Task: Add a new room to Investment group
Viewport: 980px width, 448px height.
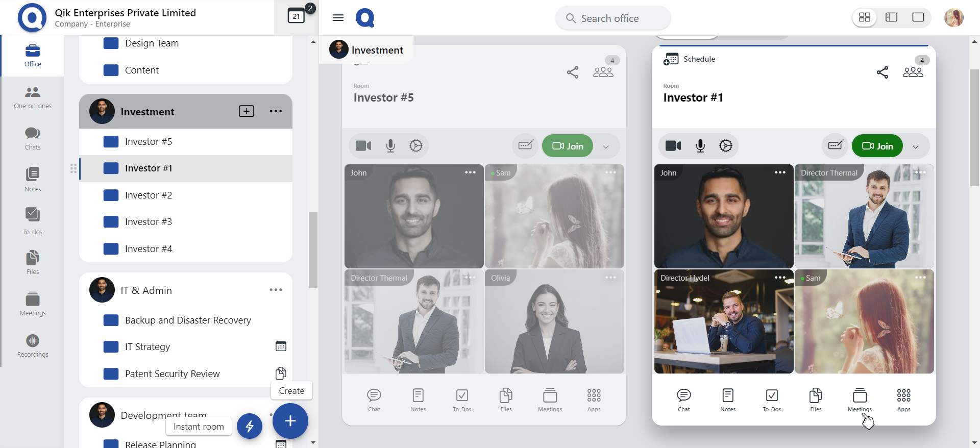Action: pos(246,111)
